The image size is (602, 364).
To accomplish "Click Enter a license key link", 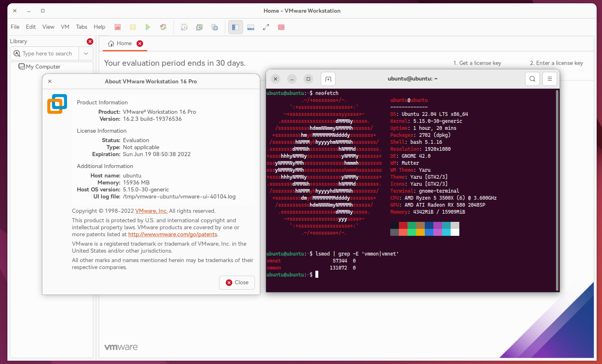I will [x=556, y=63].
